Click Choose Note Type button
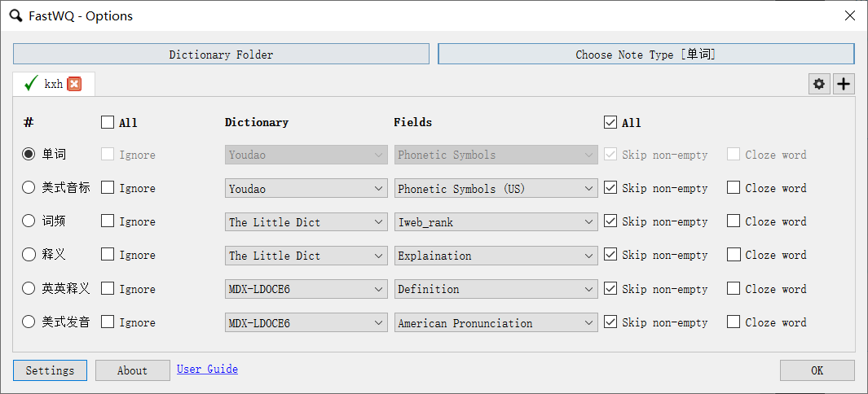868x394 pixels. pyautogui.click(x=646, y=55)
